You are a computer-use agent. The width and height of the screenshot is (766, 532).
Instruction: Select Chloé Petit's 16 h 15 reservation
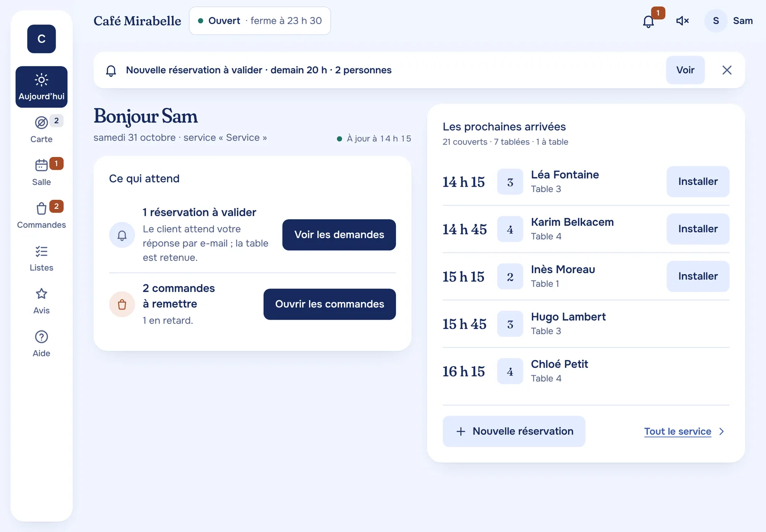coord(586,371)
